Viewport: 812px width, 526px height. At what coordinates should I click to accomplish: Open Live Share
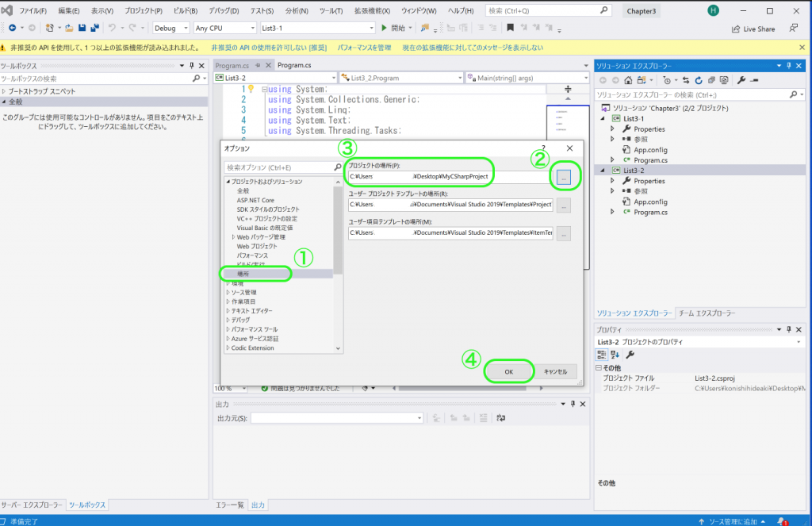(x=753, y=29)
